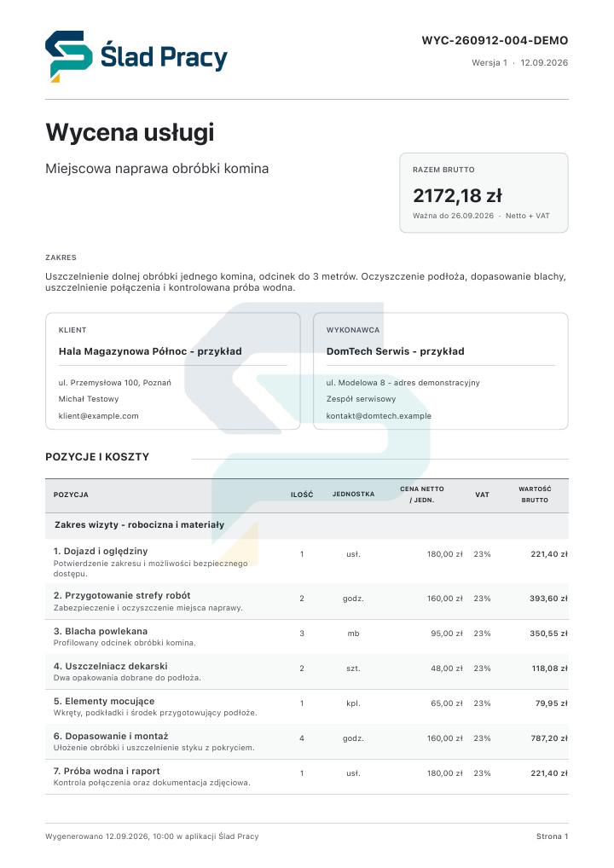Click gross value 787,20 zł
The height and width of the screenshot is (868, 614).
tap(549, 738)
